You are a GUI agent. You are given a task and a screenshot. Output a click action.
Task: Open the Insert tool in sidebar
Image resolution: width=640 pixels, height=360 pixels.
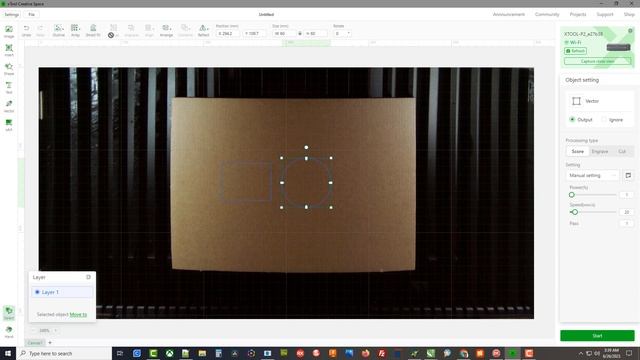click(9, 50)
